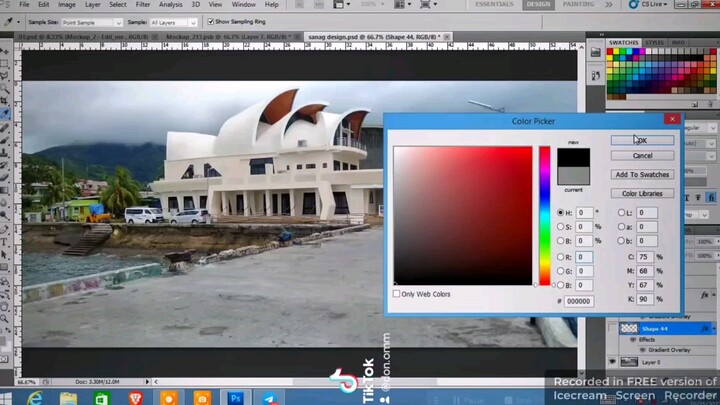Open the Filter menu
The image size is (720, 405).
click(x=142, y=5)
